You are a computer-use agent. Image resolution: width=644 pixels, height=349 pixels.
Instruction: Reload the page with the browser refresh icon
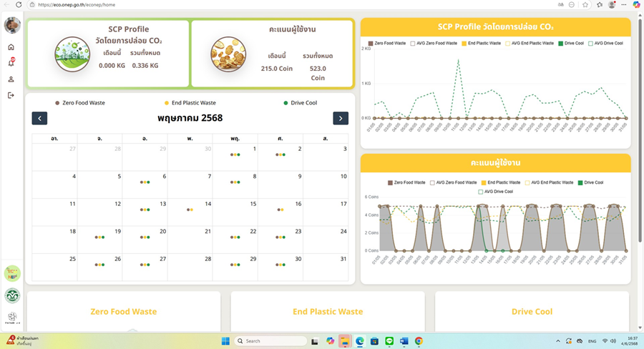(19, 4)
